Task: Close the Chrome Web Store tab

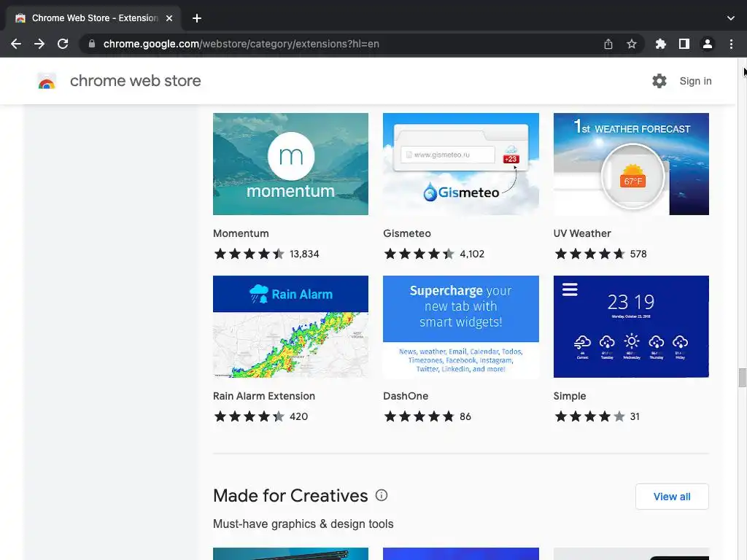Action: 169,18
